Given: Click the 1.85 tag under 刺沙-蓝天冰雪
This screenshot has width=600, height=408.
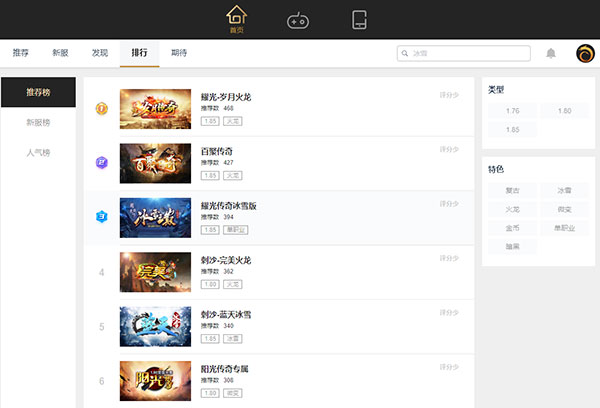Looking at the screenshot, I should coord(210,339).
